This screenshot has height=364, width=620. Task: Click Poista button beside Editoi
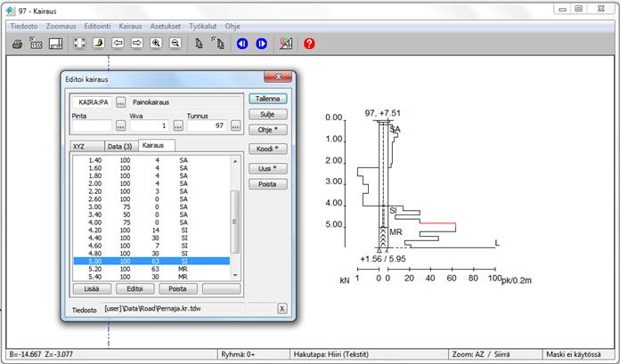(x=178, y=288)
